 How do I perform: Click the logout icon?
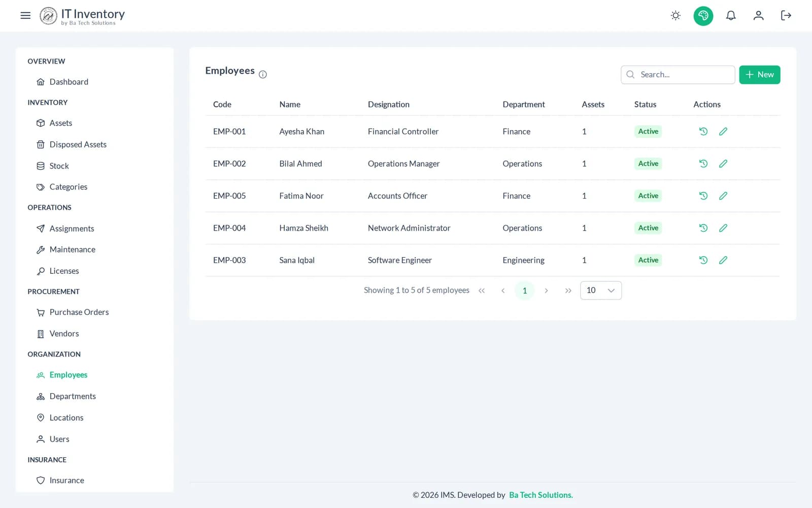point(786,16)
